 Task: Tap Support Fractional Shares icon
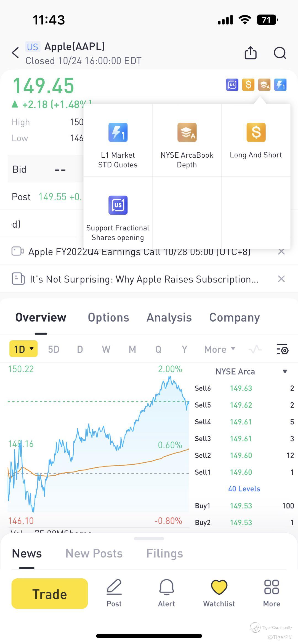coord(118,205)
